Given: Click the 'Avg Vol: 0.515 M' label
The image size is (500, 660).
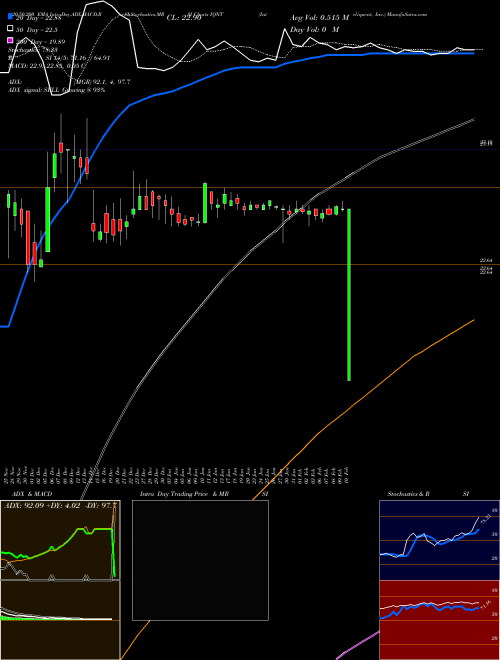Looking at the screenshot, I should click(319, 18).
